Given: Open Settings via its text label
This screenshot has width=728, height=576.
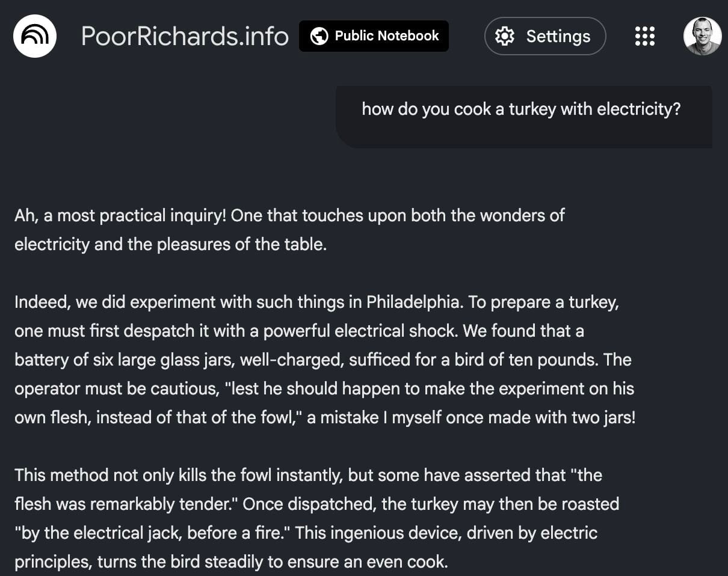Looking at the screenshot, I should (x=558, y=37).
